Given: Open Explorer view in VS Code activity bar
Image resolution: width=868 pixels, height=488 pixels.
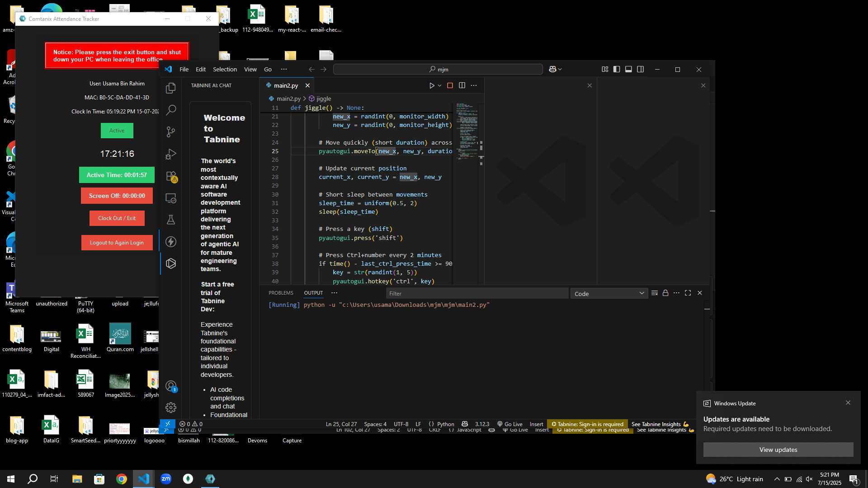Looking at the screenshot, I should (x=171, y=88).
